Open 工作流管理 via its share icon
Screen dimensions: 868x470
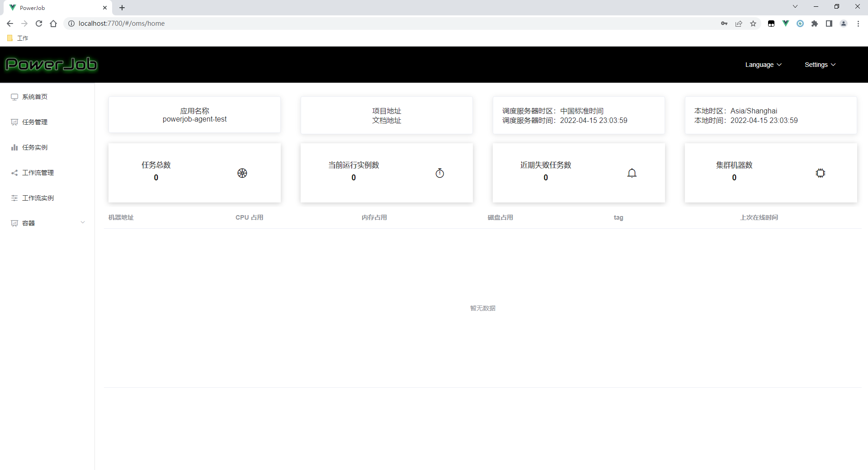pyautogui.click(x=14, y=172)
